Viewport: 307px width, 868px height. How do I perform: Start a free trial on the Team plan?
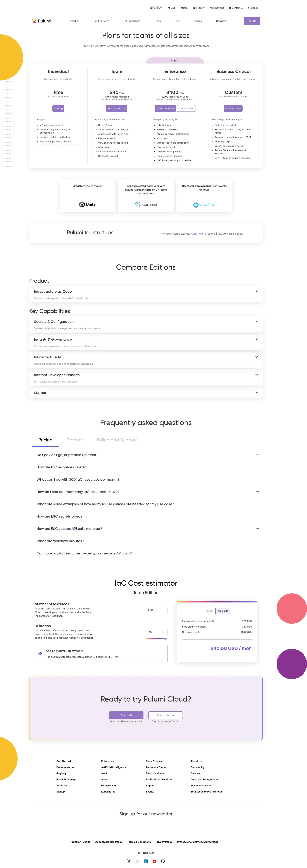click(x=116, y=108)
